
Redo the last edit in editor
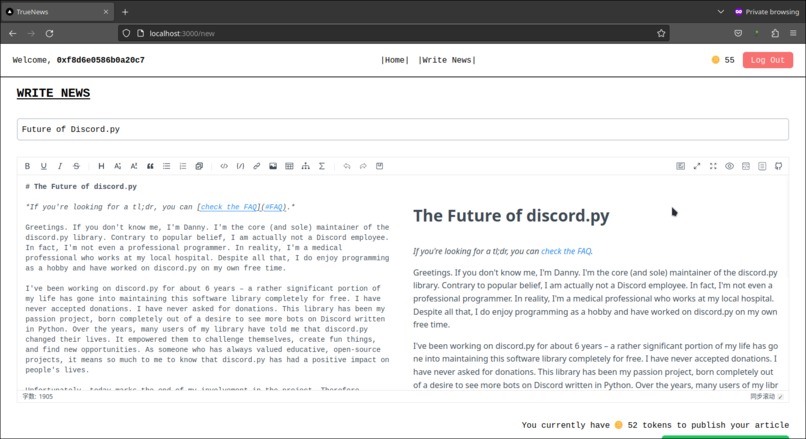[363, 166]
